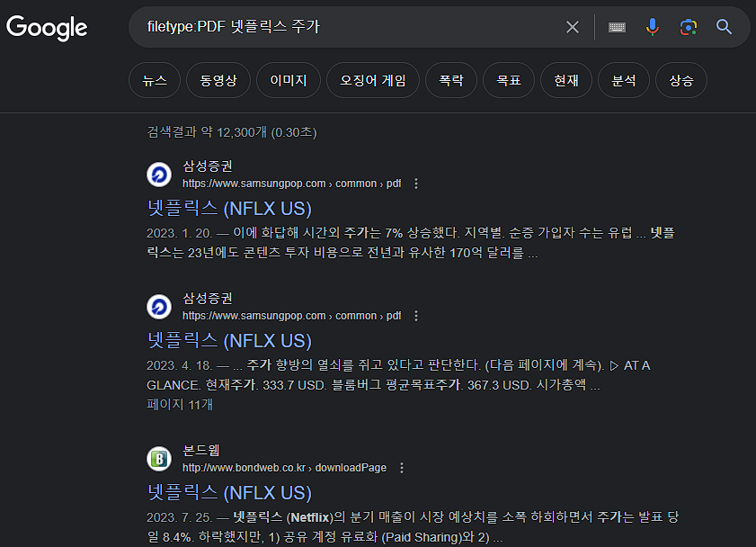This screenshot has height=547, width=756.
Task: Click 삼성증권 favicon of the 2023. 1. 20. result
Action: 159,175
